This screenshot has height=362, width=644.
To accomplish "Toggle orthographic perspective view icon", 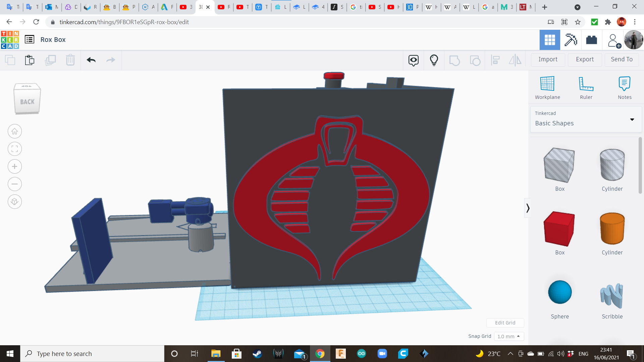I will pyautogui.click(x=15, y=202).
